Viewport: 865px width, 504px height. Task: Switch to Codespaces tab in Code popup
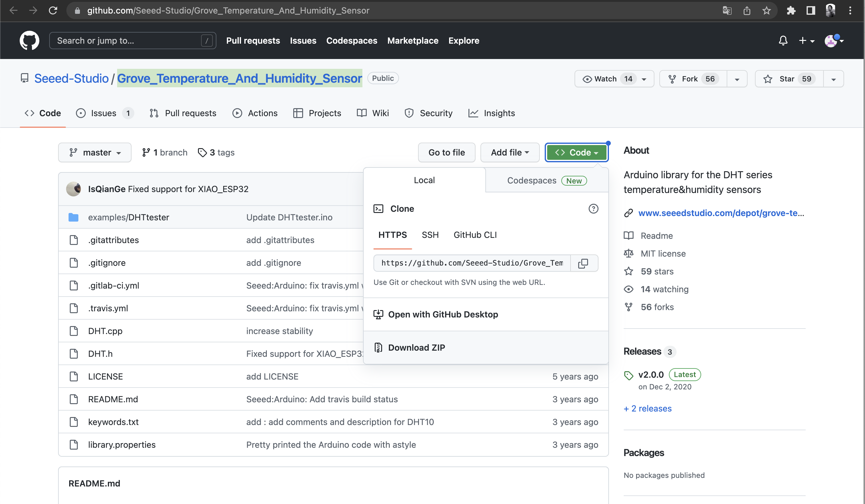547,180
